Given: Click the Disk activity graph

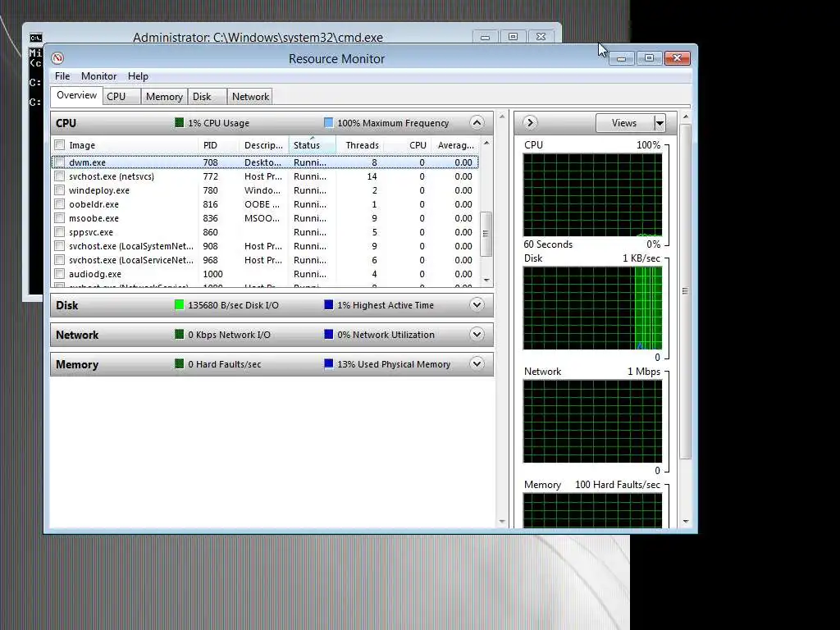Looking at the screenshot, I should click(592, 308).
